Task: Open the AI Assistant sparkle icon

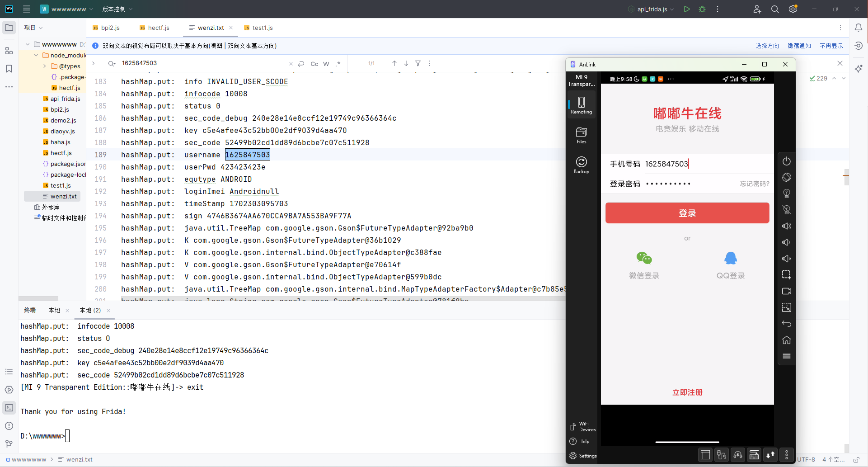Action: (859, 69)
